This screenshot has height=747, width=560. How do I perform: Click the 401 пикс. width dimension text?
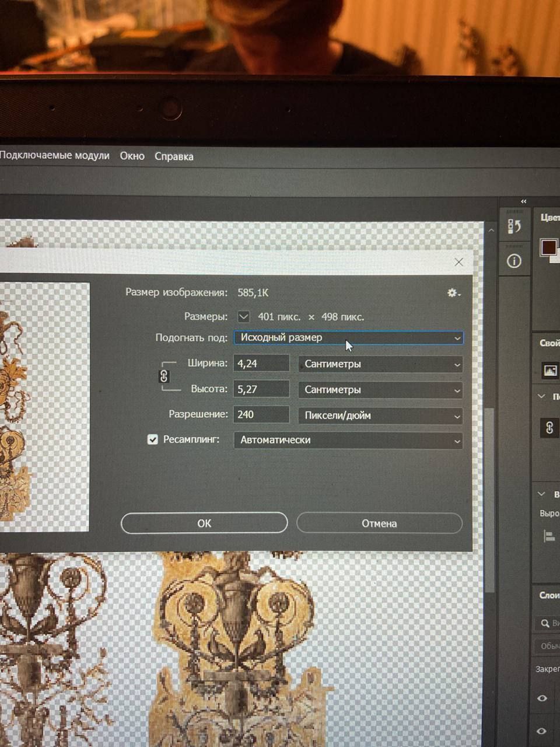point(279,317)
